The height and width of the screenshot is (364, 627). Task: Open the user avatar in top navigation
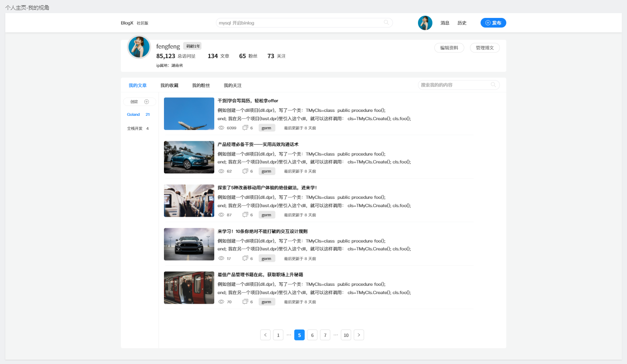pyautogui.click(x=425, y=23)
